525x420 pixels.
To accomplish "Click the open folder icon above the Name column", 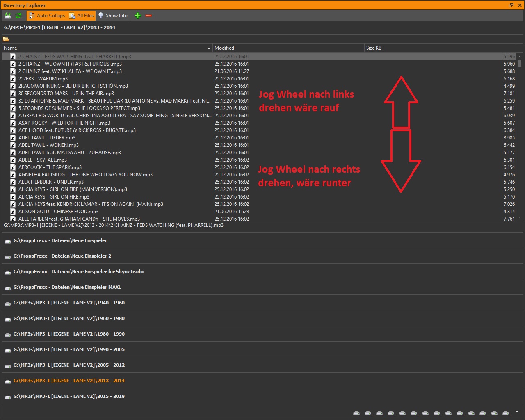I will coord(6,39).
